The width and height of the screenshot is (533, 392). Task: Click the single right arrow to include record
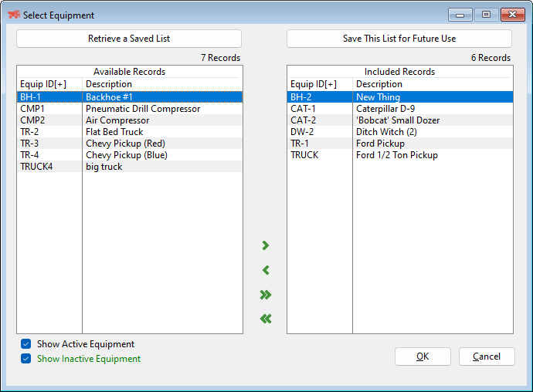(266, 245)
